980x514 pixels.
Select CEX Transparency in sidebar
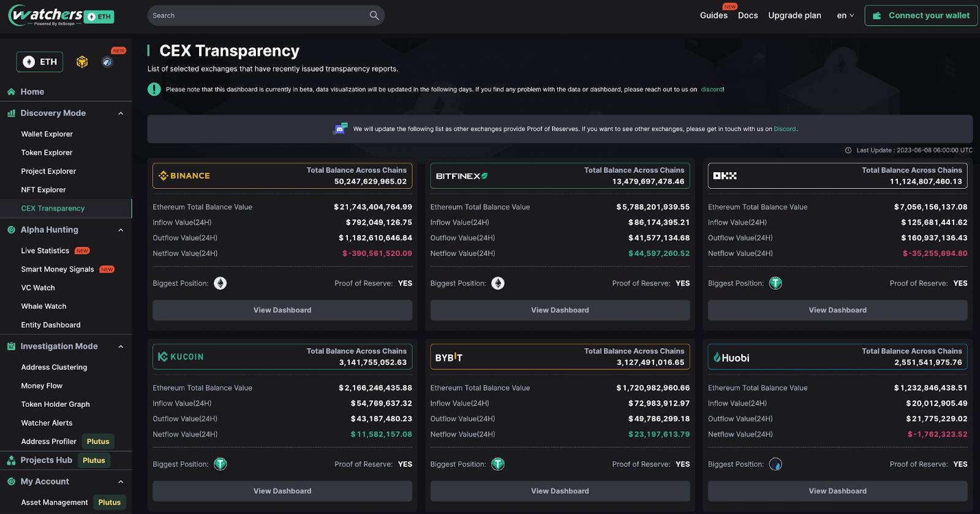click(53, 208)
